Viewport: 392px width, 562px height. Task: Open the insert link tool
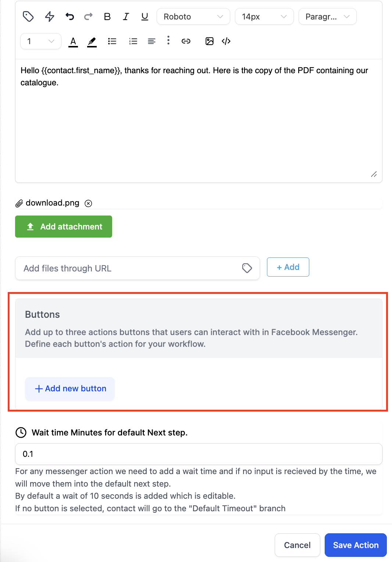coord(186,41)
